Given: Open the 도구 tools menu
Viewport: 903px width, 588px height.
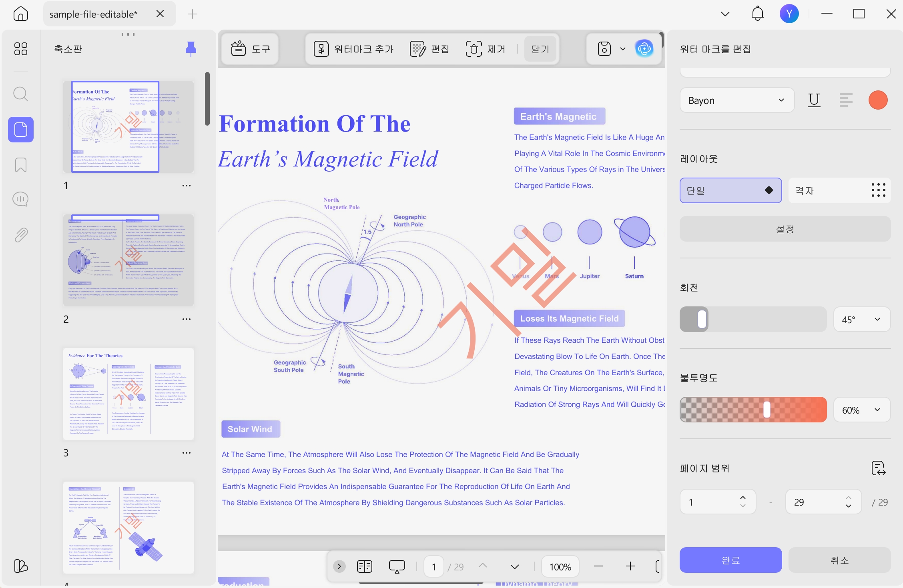Looking at the screenshot, I should (x=250, y=49).
